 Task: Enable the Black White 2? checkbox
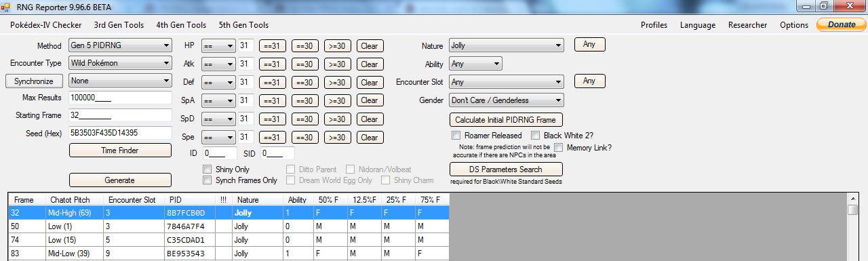click(x=536, y=136)
